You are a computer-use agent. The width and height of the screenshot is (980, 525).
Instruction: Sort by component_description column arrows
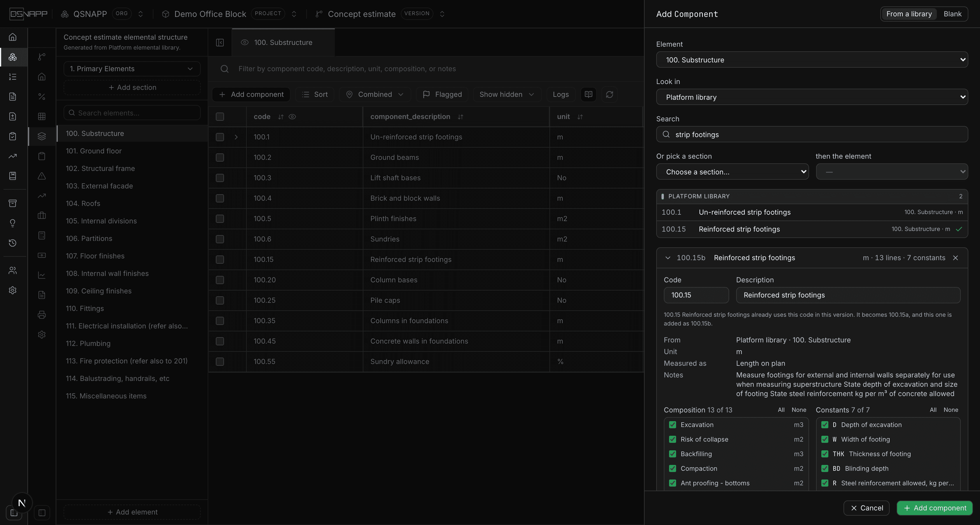pyautogui.click(x=460, y=117)
